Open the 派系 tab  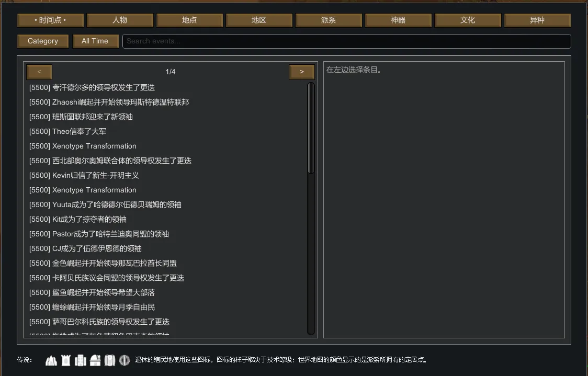(329, 20)
